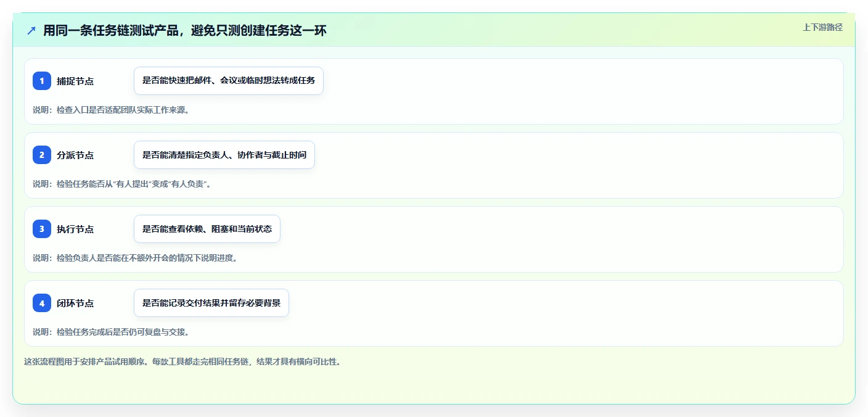This screenshot has height=417, width=868.
Task: Click the step 2 number badge
Action: click(42, 155)
